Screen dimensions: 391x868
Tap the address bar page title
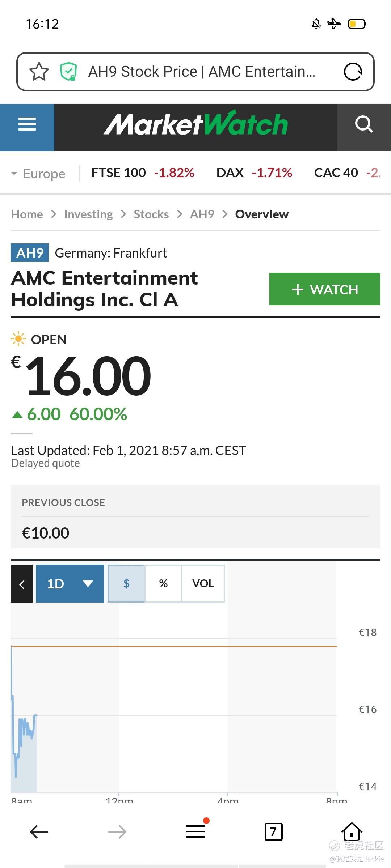(x=202, y=72)
